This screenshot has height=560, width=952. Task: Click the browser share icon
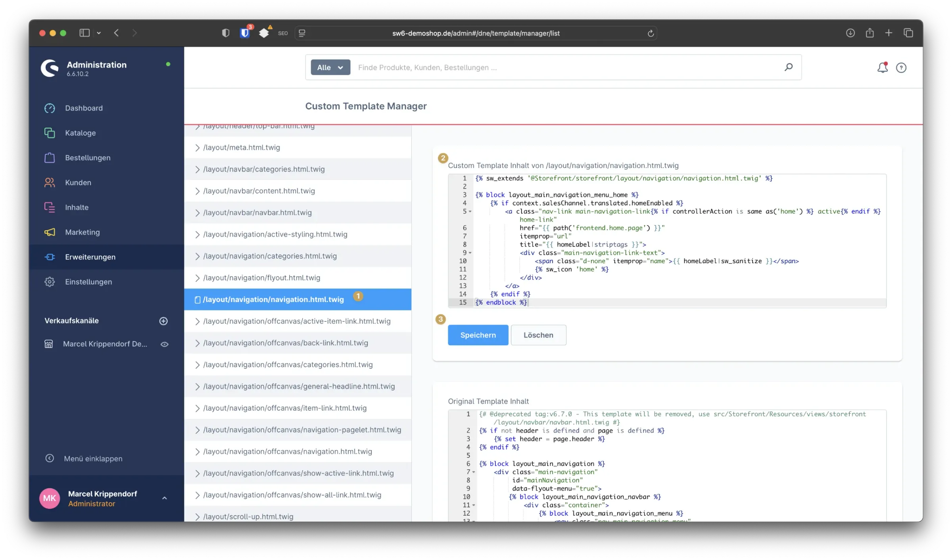[x=869, y=33]
